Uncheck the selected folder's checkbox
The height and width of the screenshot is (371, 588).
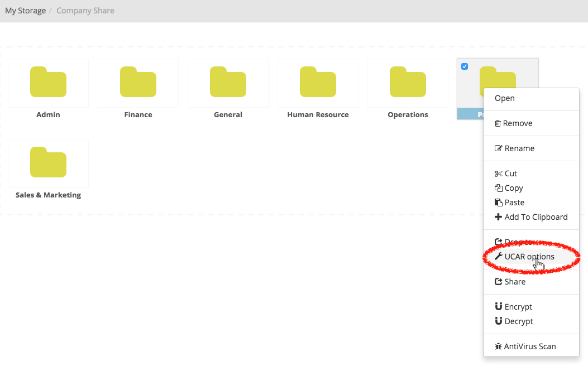465,66
